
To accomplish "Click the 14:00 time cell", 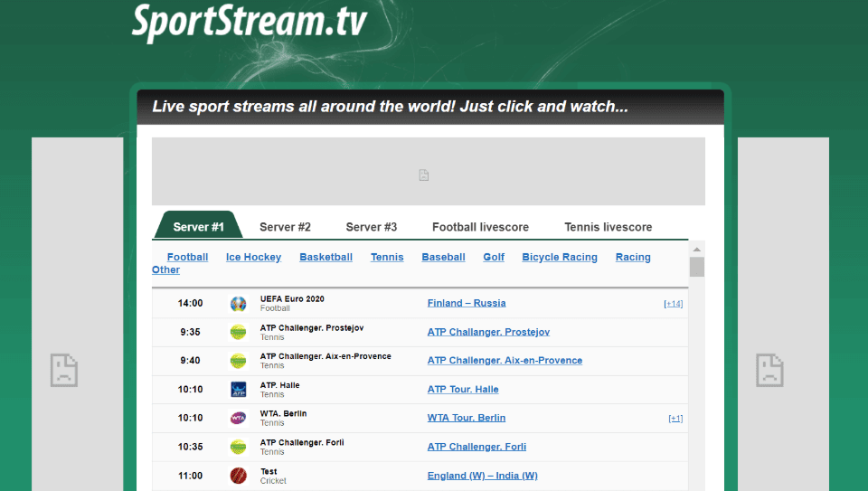I will click(x=191, y=303).
